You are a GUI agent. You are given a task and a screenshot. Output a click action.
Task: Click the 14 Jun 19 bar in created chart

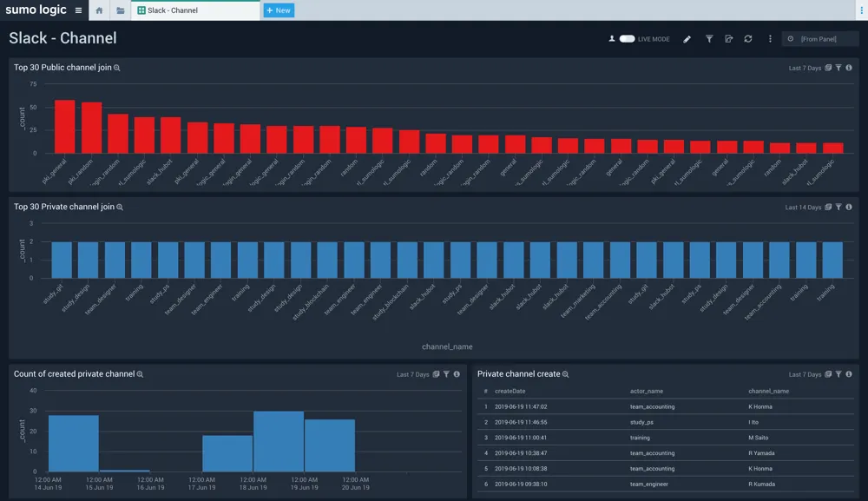coord(74,444)
